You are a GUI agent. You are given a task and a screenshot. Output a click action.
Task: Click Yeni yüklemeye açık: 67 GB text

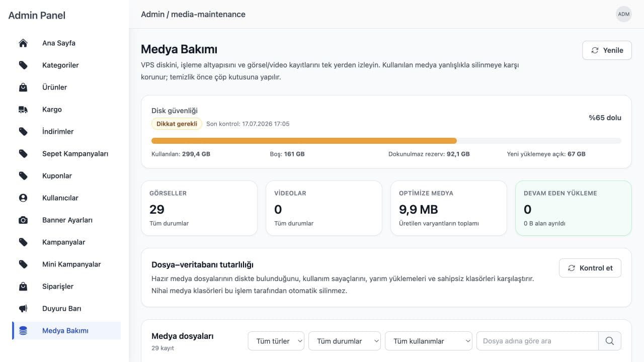coord(546,154)
